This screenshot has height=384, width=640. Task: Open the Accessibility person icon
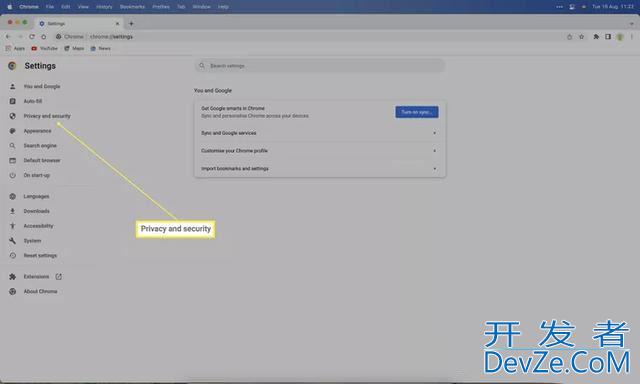coord(13,226)
